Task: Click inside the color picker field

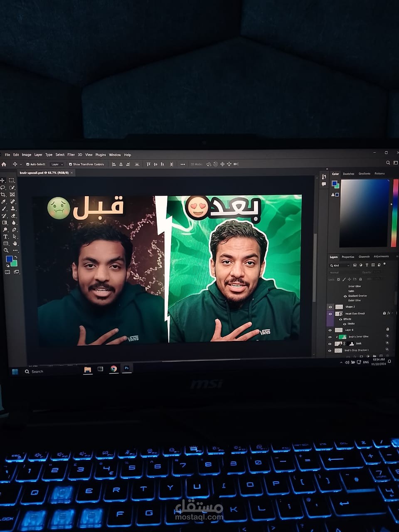Action: (365, 213)
